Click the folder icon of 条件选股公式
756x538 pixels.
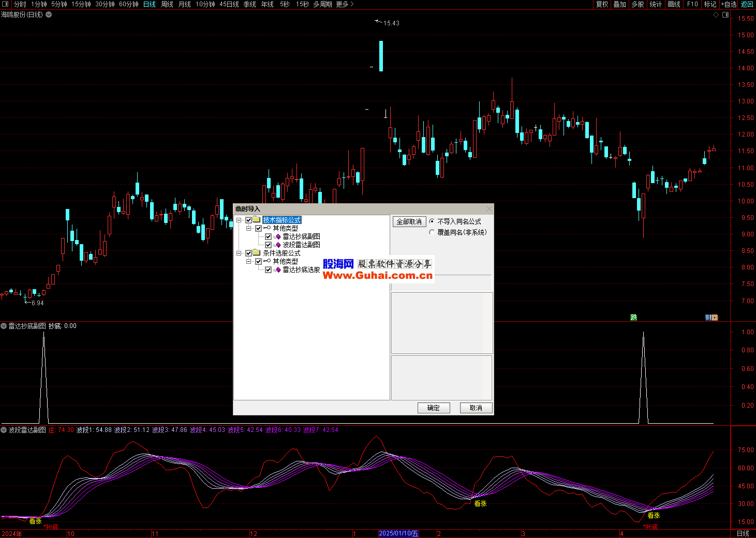(257, 253)
